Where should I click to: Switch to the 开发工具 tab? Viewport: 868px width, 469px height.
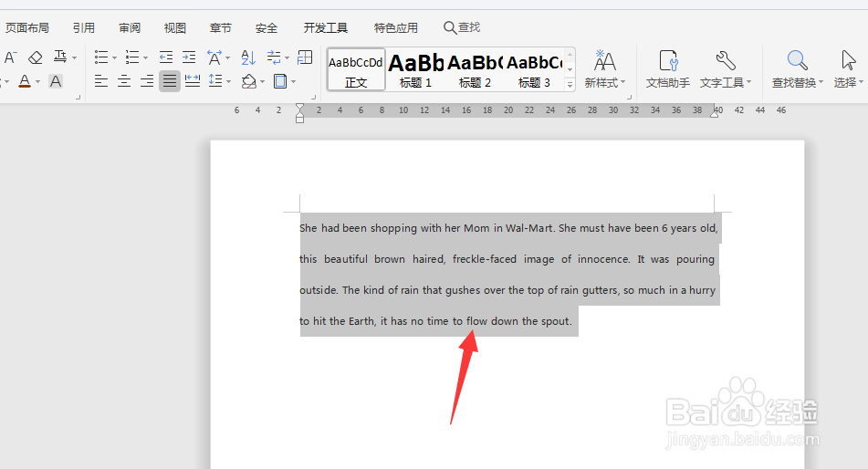pyautogui.click(x=326, y=27)
